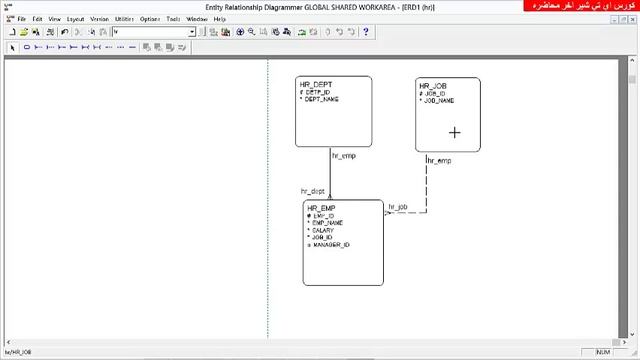Viewport: 640px width, 360px height.
Task: Click the hr/HR_JOB status bar text
Action: tap(18, 352)
